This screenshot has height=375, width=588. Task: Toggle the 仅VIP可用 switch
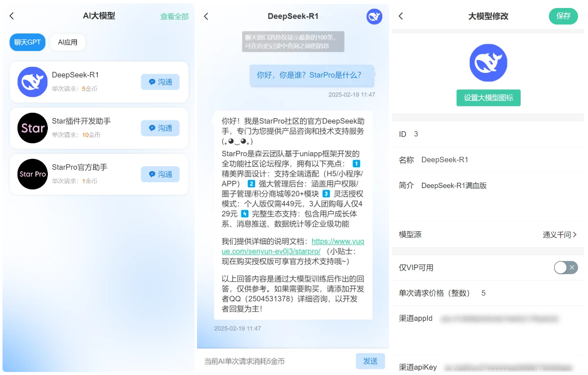566,268
